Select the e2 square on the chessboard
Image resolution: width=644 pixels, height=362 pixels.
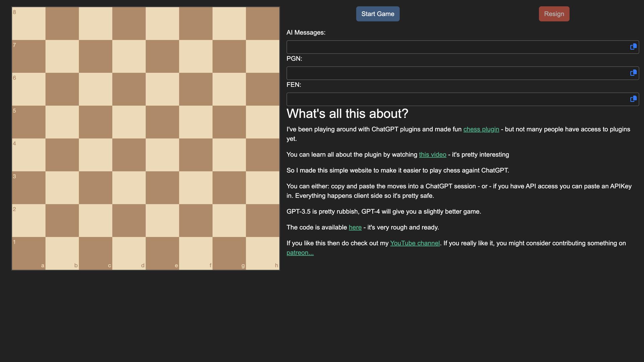point(162,220)
